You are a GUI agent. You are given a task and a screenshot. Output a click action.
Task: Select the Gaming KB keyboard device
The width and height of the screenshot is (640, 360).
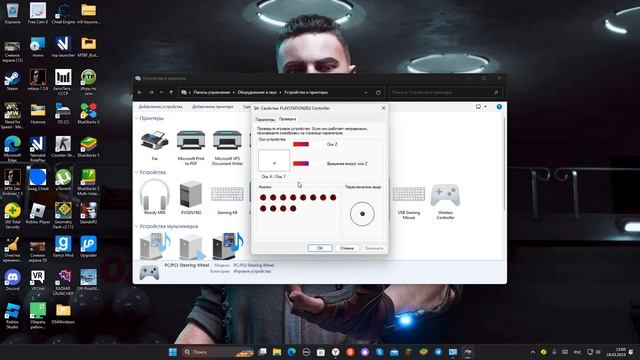click(227, 200)
